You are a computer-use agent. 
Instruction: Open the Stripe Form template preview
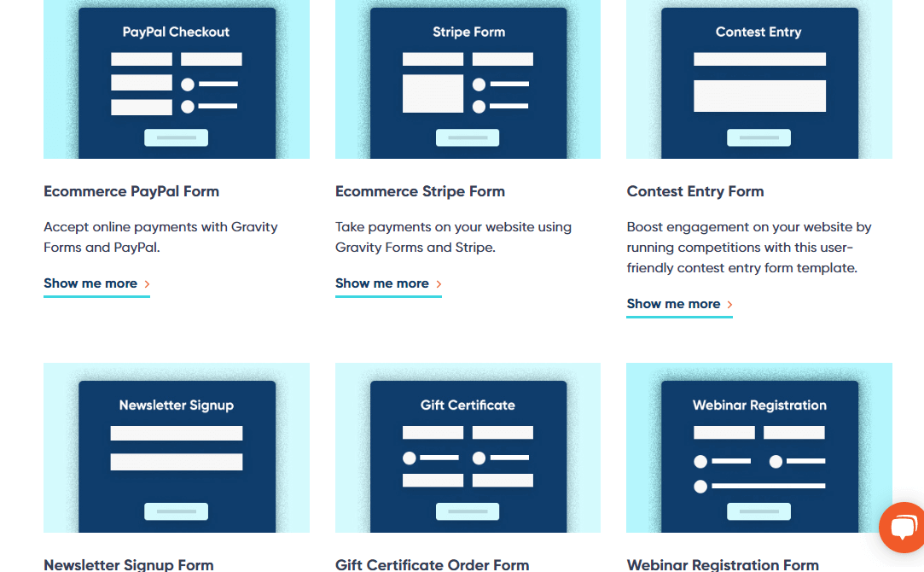(468, 79)
